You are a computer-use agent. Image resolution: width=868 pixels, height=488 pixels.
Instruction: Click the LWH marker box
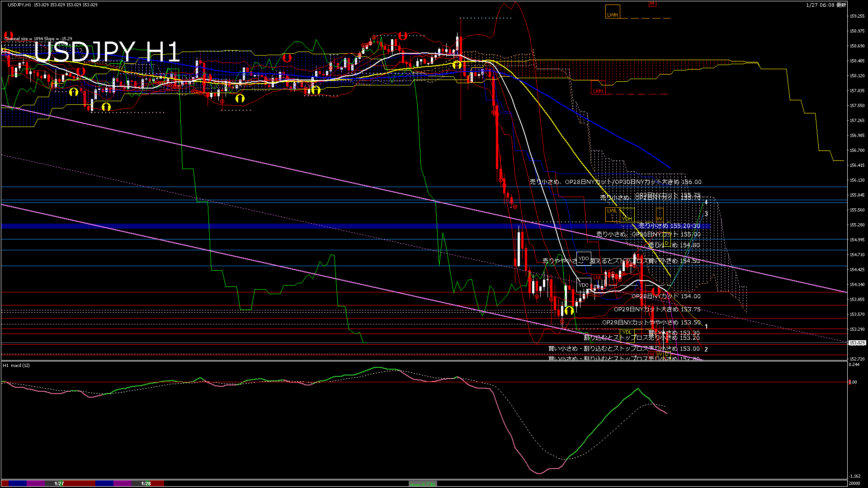pos(613,12)
